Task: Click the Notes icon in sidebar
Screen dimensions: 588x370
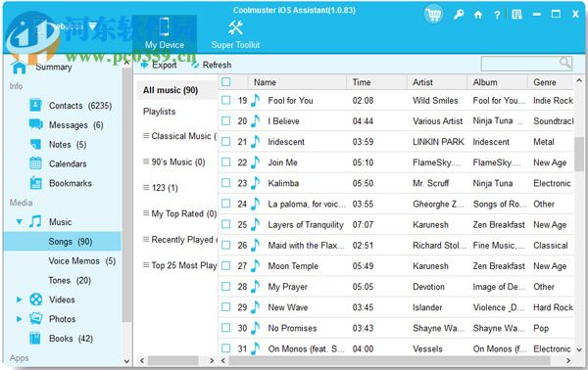Action: coord(35,144)
